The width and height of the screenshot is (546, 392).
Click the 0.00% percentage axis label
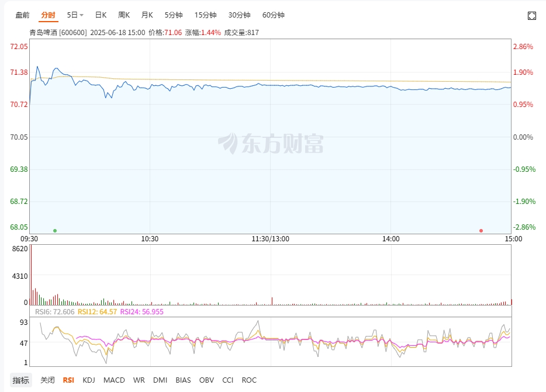[523, 137]
